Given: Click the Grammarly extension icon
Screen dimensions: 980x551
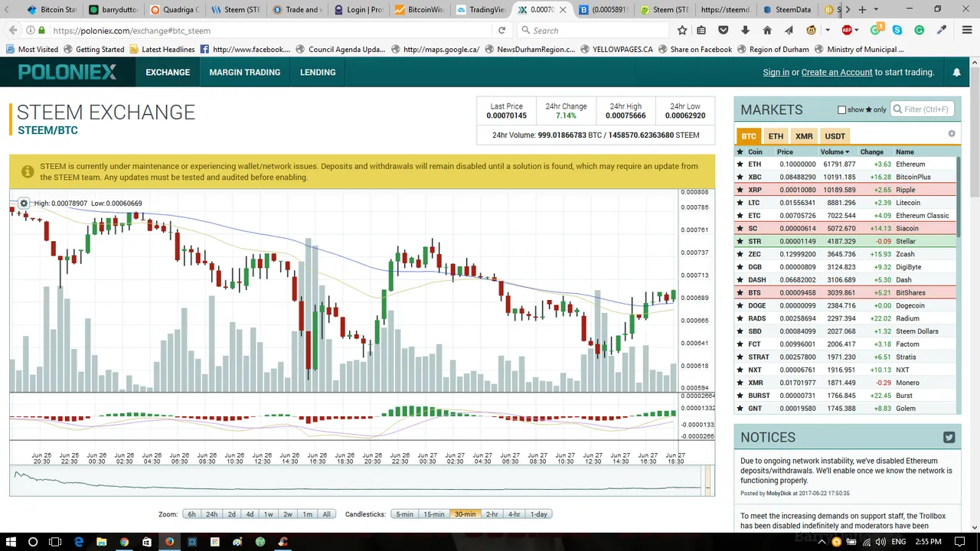Looking at the screenshot, I should 920,31.
